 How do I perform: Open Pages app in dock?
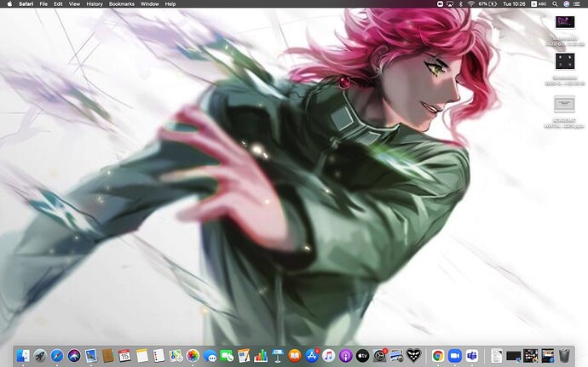pos(244,355)
